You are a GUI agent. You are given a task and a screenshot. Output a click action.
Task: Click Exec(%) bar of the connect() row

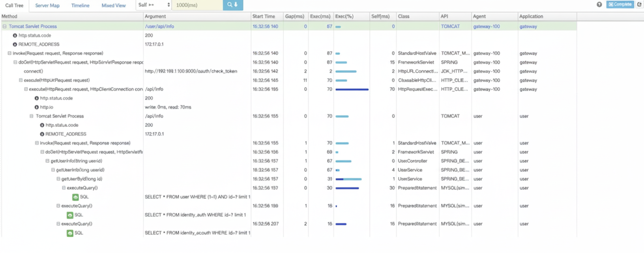click(346, 72)
